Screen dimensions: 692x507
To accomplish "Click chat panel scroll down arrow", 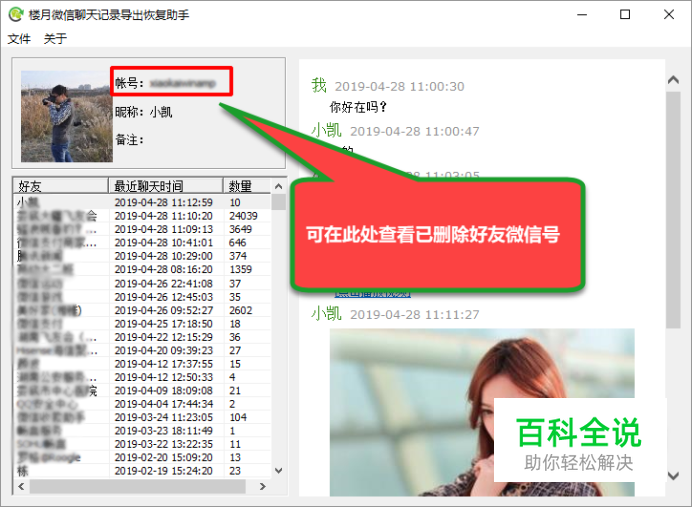I will (x=673, y=476).
